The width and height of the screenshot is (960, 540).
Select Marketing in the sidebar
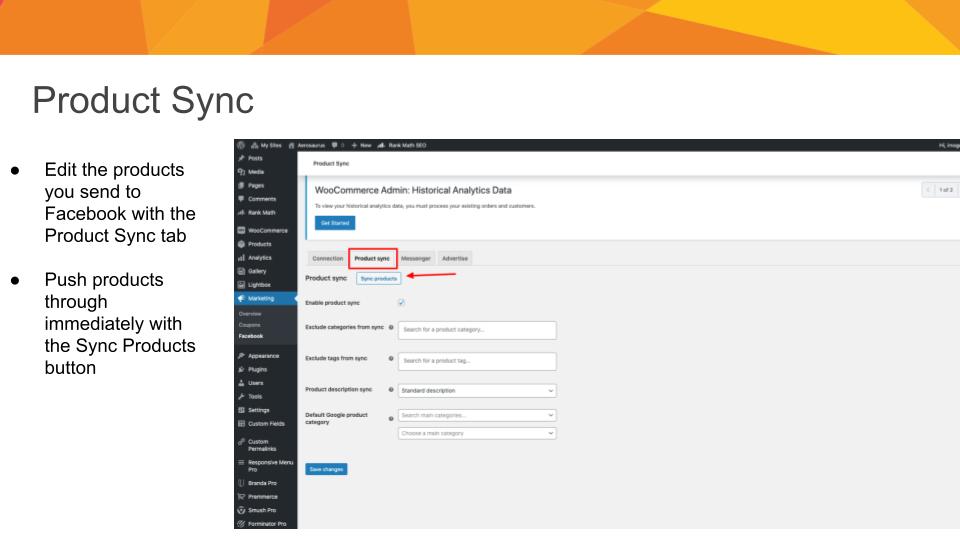pos(266,298)
